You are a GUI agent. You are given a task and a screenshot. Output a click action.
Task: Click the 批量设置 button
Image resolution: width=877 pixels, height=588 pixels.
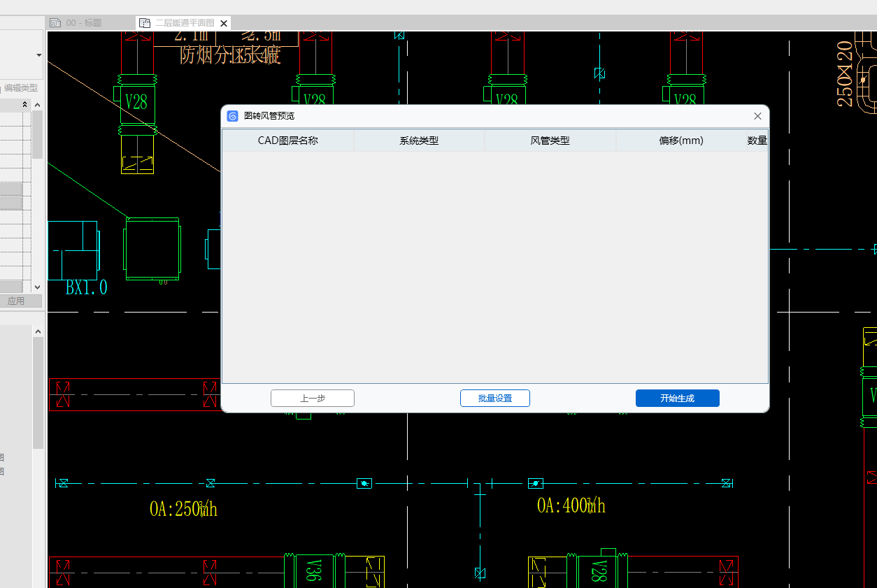(x=494, y=399)
